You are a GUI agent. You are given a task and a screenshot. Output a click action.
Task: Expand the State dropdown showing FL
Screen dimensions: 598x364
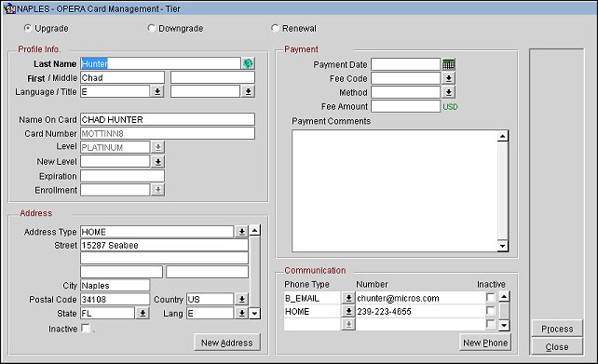click(143, 313)
